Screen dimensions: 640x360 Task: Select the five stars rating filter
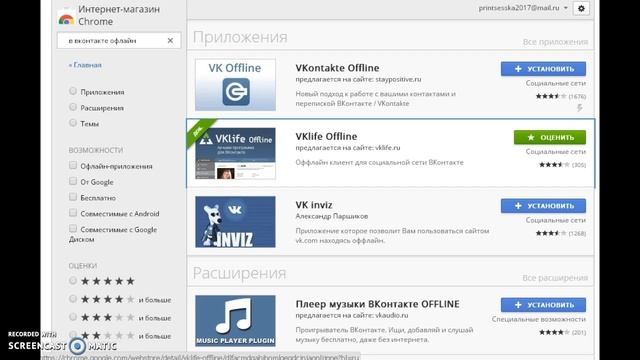[73, 280]
